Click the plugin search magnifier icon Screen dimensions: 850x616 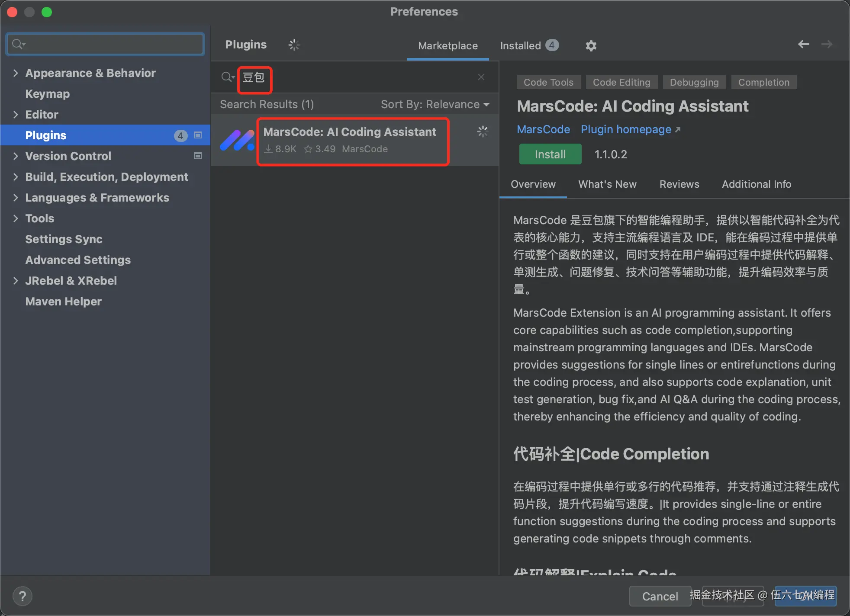pyautogui.click(x=227, y=77)
